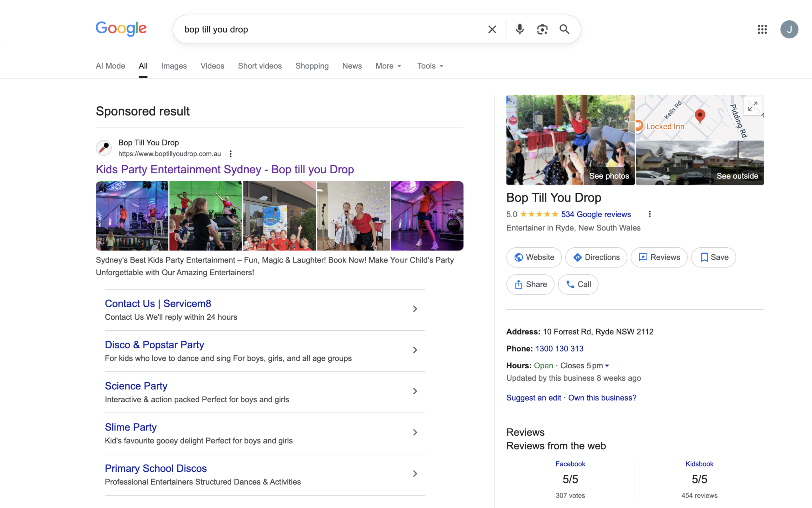Open the Contact Us | Servicem8 link

[158, 304]
